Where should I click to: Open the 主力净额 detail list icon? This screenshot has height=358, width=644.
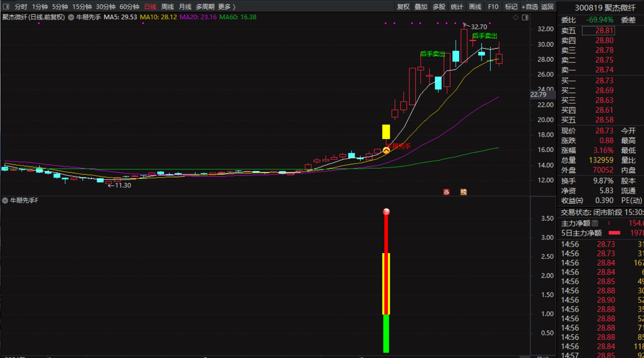595,223
